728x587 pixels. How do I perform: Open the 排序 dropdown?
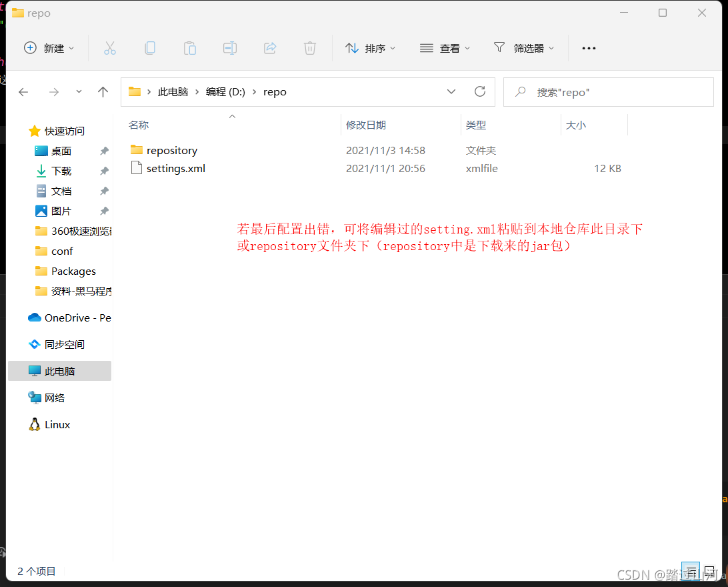click(371, 47)
